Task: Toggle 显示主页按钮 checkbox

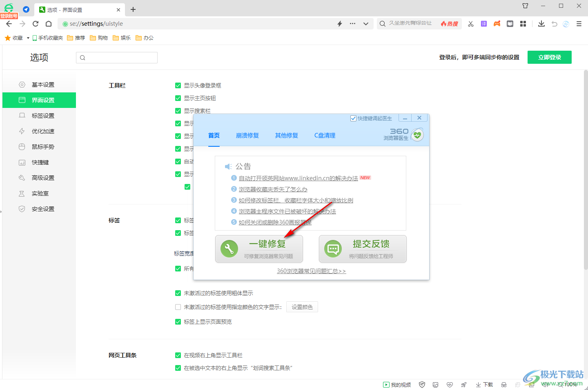Action: point(178,98)
